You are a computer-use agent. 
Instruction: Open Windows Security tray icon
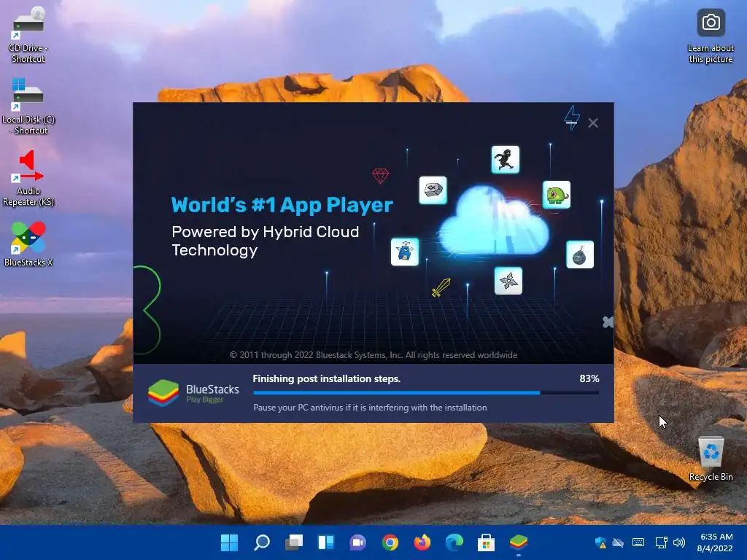point(600,542)
